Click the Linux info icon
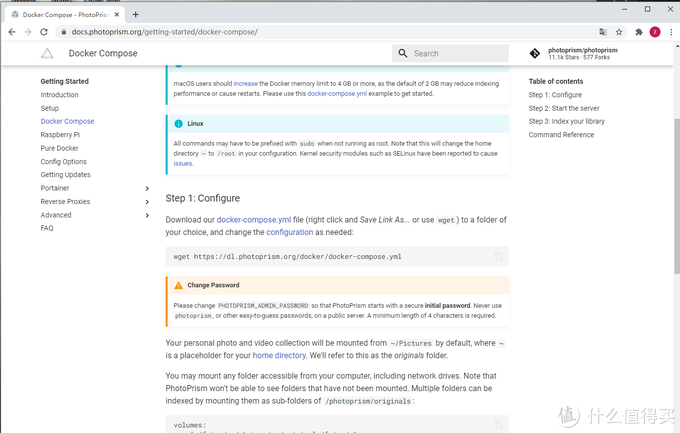Screen dimensions: 680x433 (x=178, y=124)
